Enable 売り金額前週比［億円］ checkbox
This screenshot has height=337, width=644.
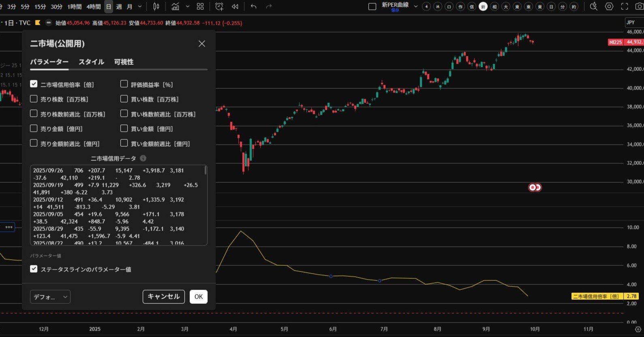click(x=34, y=143)
